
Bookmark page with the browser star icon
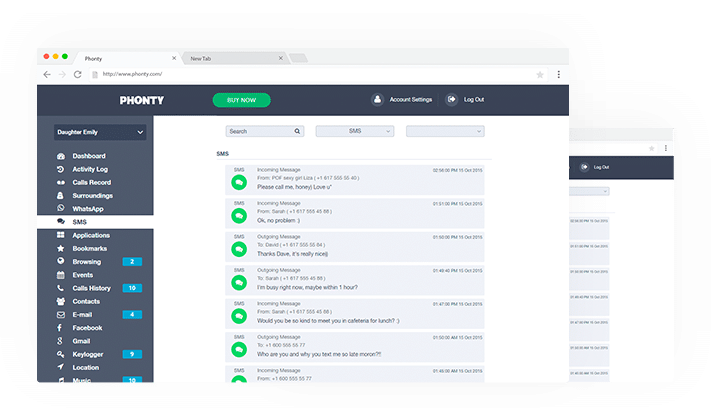point(540,75)
